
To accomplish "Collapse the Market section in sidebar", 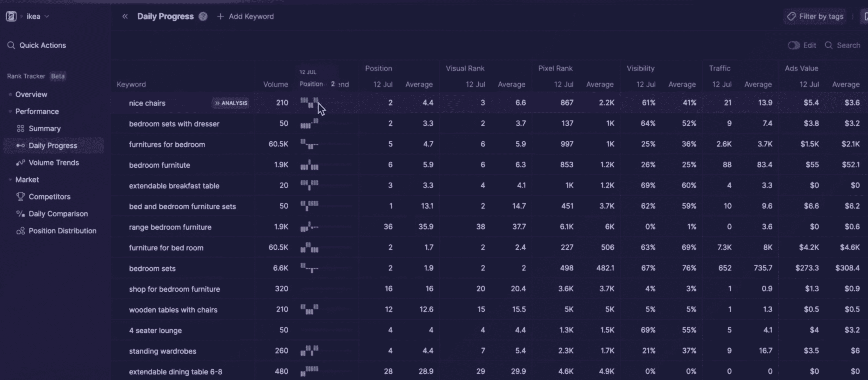I will point(10,180).
